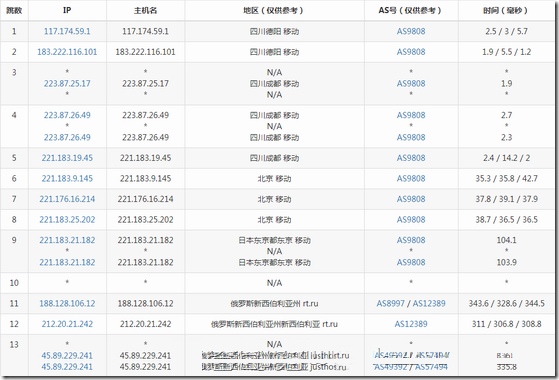Open IP link 117.174.59.1 in hop 1
This screenshot has width=559, height=380.
pyautogui.click(x=67, y=31)
